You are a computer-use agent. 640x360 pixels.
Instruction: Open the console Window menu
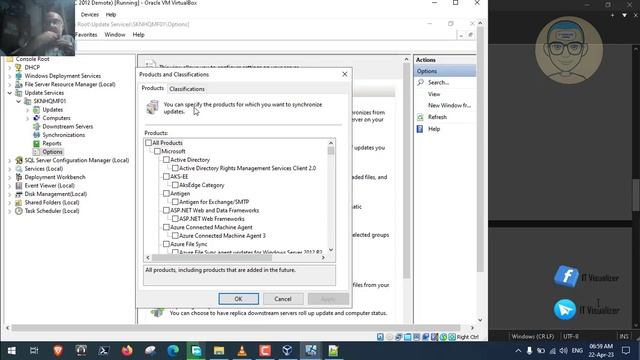pos(115,35)
